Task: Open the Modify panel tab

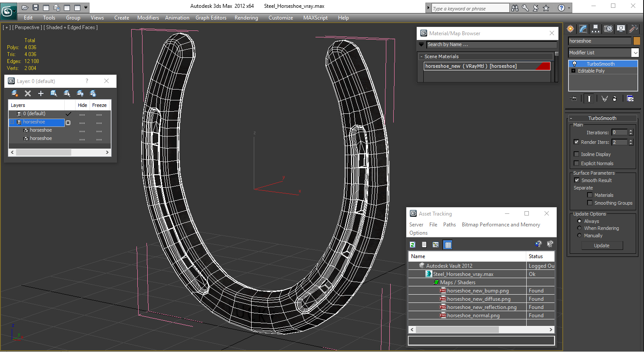Action: (x=583, y=29)
